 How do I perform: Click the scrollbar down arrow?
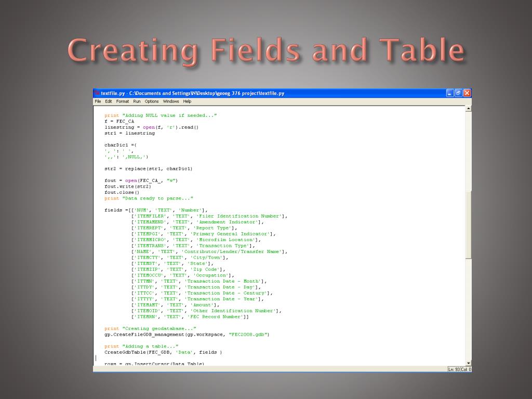click(468, 363)
